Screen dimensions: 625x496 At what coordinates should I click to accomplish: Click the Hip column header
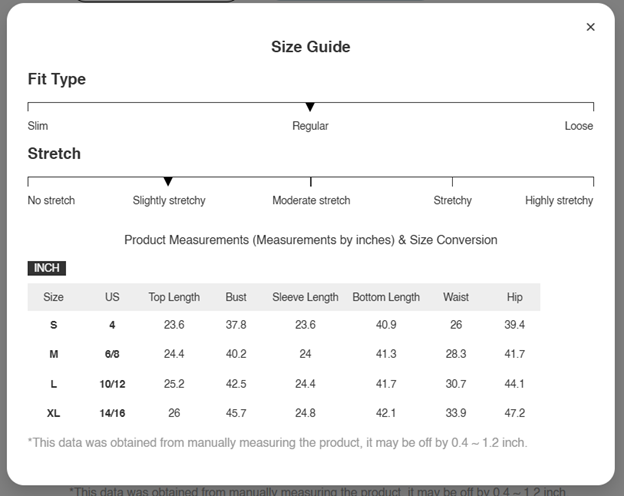[515, 297]
